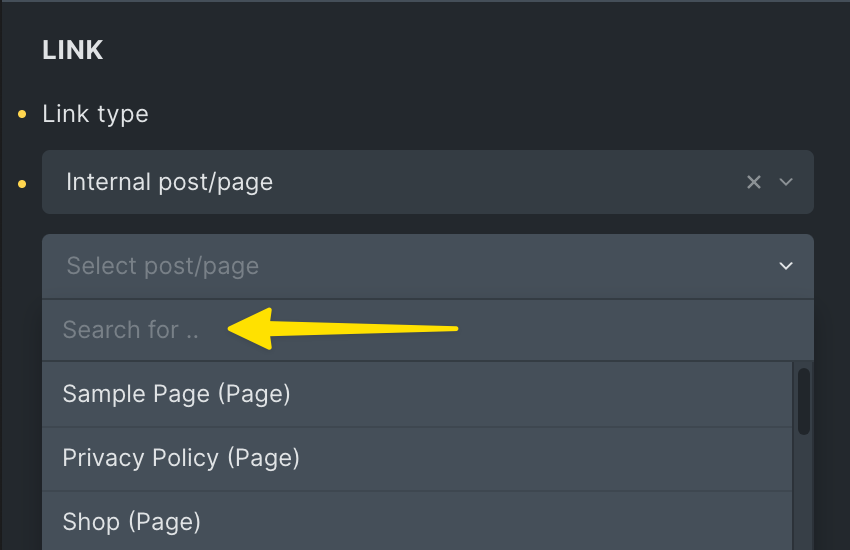The width and height of the screenshot is (850, 550).
Task: Collapse the Select post/page chevron
Action: pos(786,266)
